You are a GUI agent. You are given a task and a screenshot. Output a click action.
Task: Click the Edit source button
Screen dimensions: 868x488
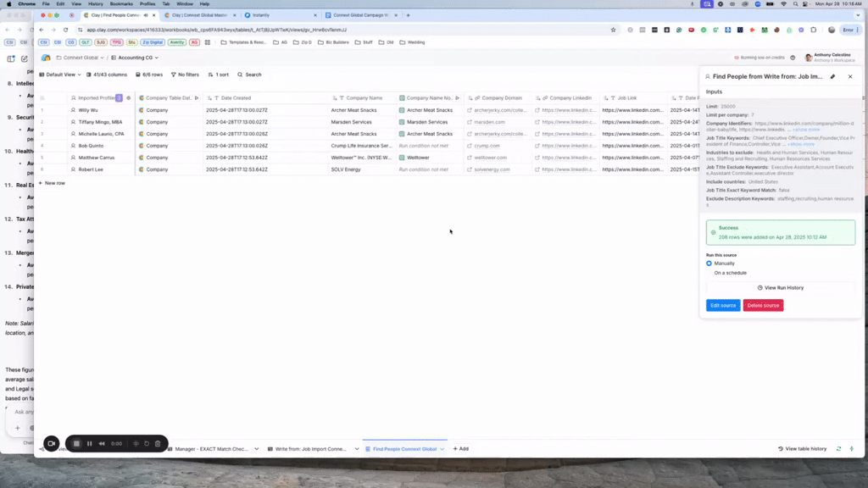click(723, 305)
